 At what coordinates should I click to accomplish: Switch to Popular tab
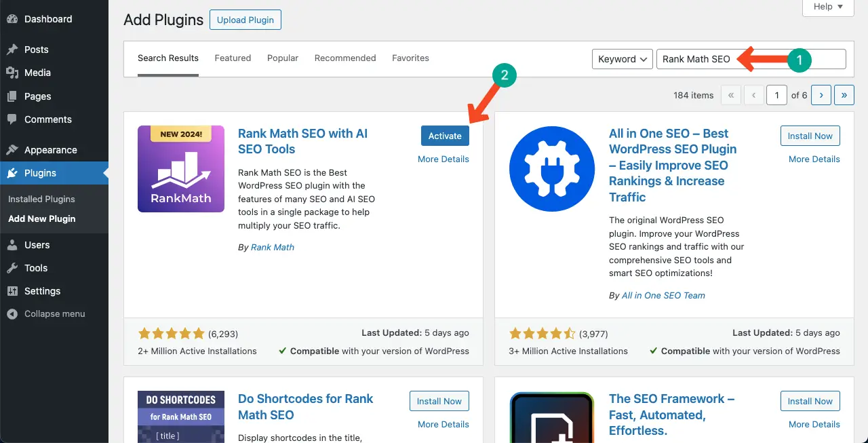point(283,58)
